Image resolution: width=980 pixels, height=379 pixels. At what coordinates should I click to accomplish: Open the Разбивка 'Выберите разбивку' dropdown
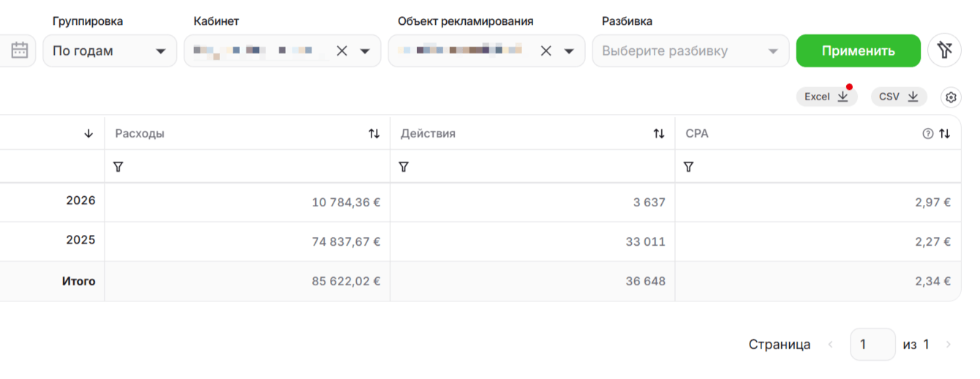coord(690,51)
